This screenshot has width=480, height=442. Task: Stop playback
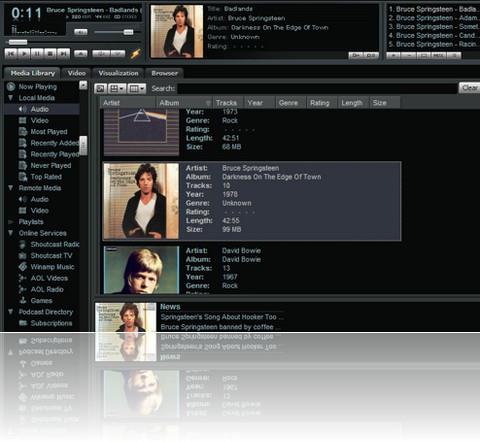[50, 53]
